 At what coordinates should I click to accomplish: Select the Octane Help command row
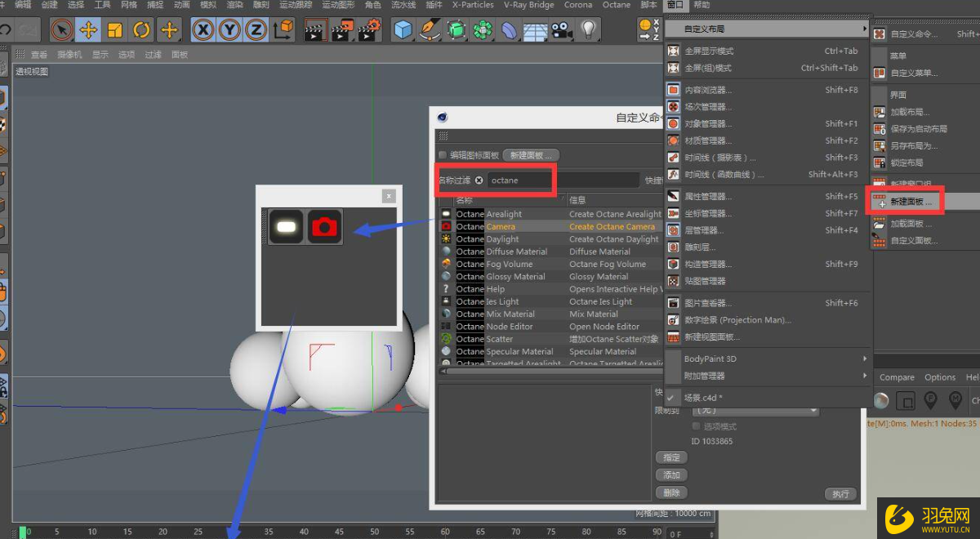pyautogui.click(x=550, y=289)
